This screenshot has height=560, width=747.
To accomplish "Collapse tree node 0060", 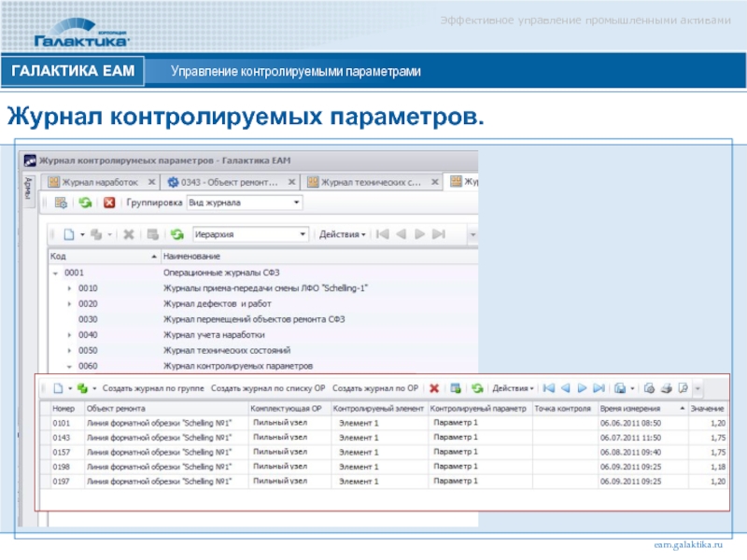I will coord(69,365).
